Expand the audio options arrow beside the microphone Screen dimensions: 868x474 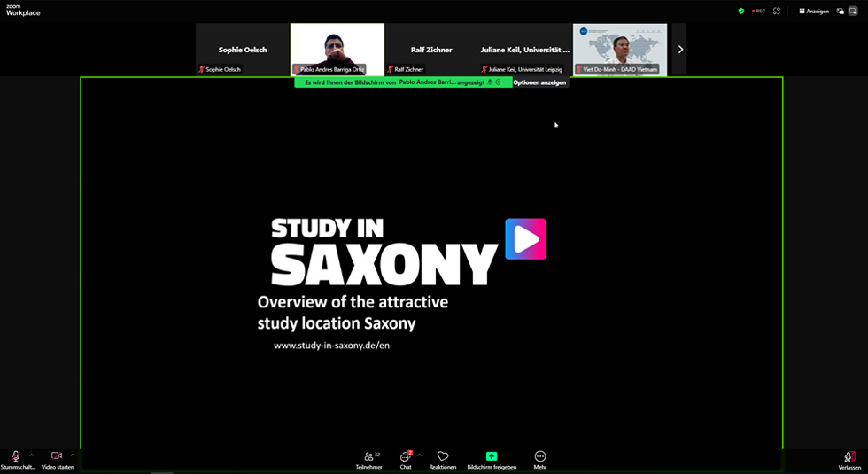coord(32,455)
